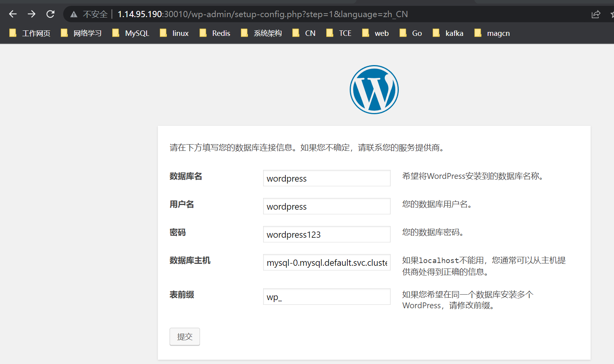Open the 工作网页 bookmark folder
The image size is (614, 364).
pos(30,33)
